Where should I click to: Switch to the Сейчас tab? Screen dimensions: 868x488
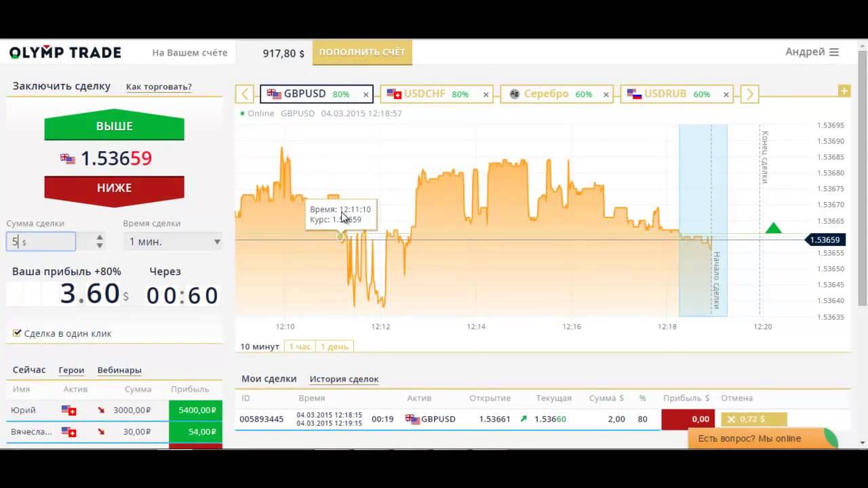point(29,370)
